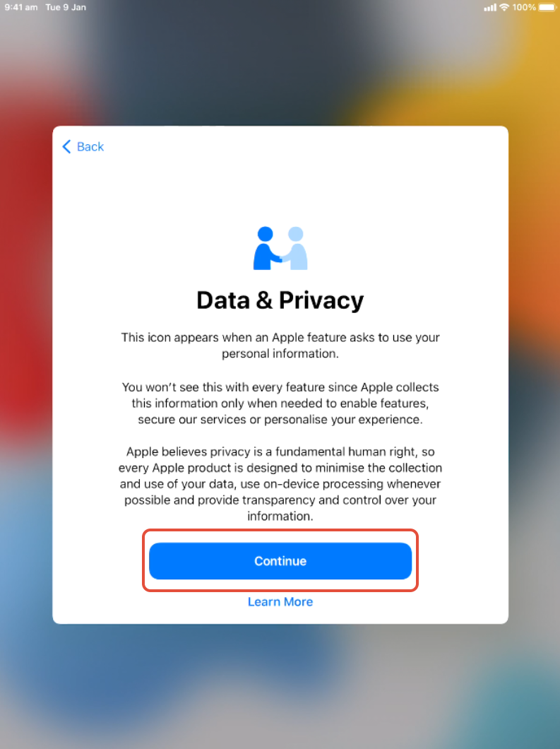Tap the Back chevron arrow
The height and width of the screenshot is (749, 560).
point(67,147)
